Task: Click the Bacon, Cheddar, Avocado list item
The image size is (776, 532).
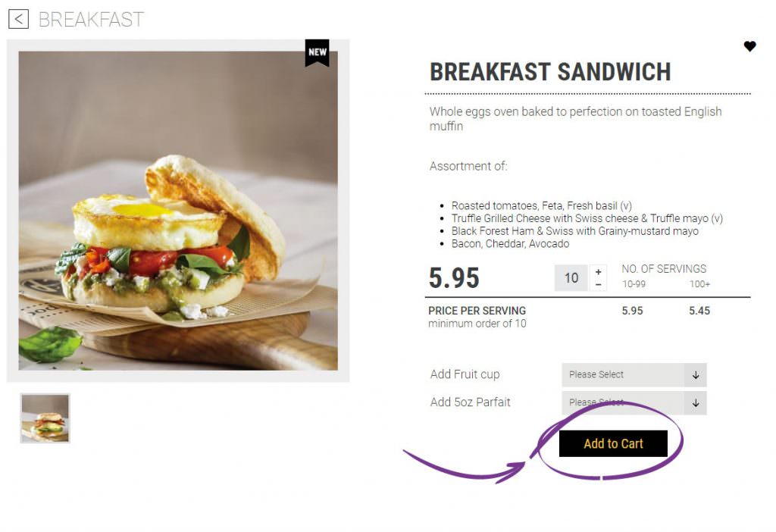Action: (x=510, y=244)
